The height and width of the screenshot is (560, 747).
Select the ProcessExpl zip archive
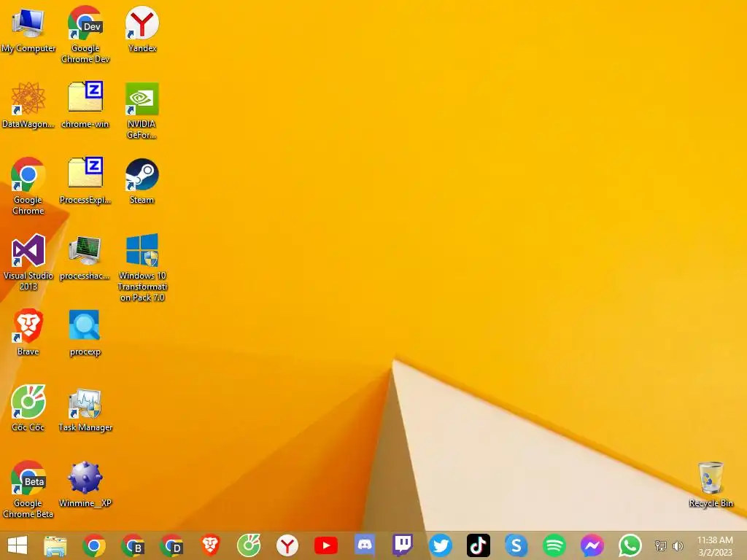[85, 181]
